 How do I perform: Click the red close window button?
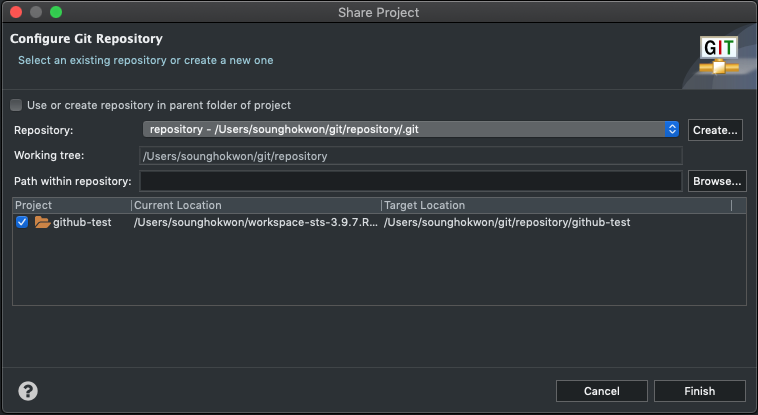pos(16,12)
